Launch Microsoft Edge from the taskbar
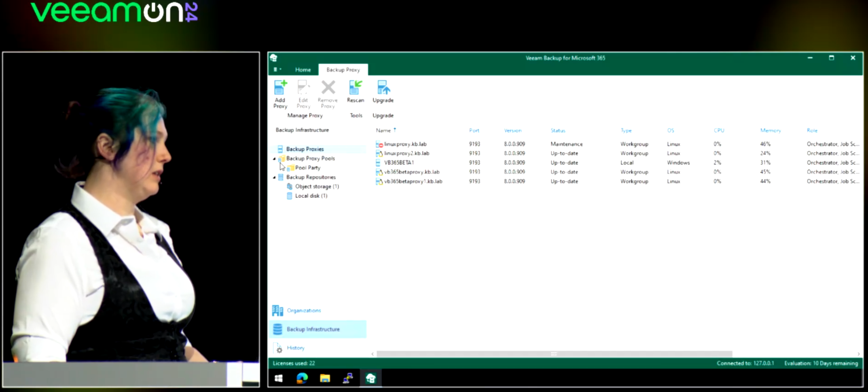The image size is (868, 392). (302, 379)
